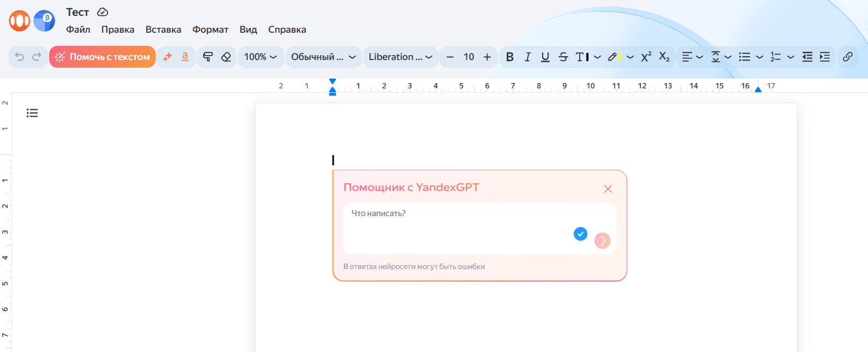Insert a hyperlink using the link icon
The height and width of the screenshot is (352, 868).
tap(848, 57)
